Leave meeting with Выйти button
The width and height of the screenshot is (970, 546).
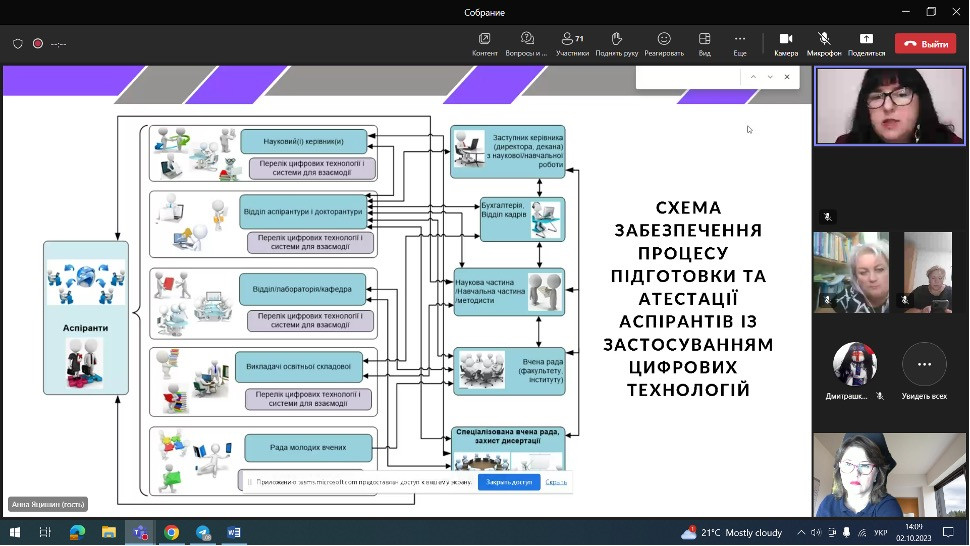click(x=925, y=44)
